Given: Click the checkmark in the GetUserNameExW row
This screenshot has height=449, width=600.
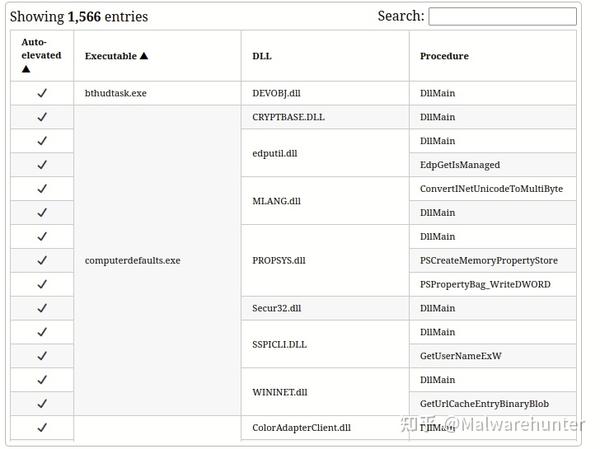Looking at the screenshot, I should tap(42, 356).
